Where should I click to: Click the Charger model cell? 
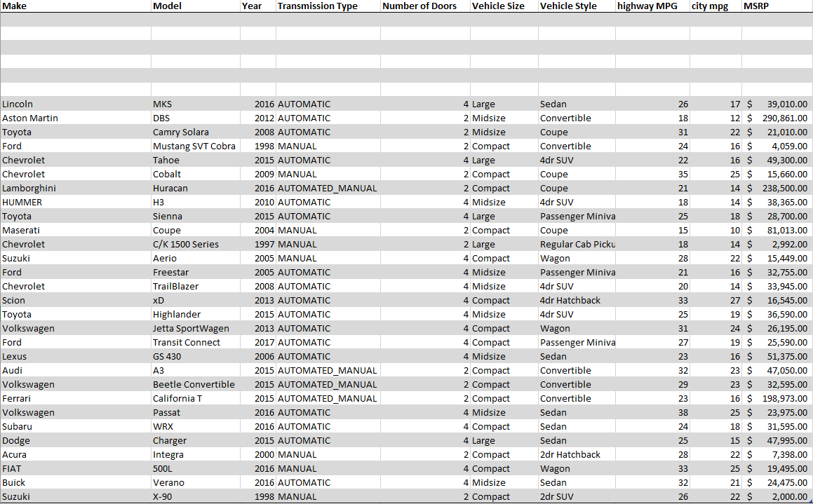point(196,440)
